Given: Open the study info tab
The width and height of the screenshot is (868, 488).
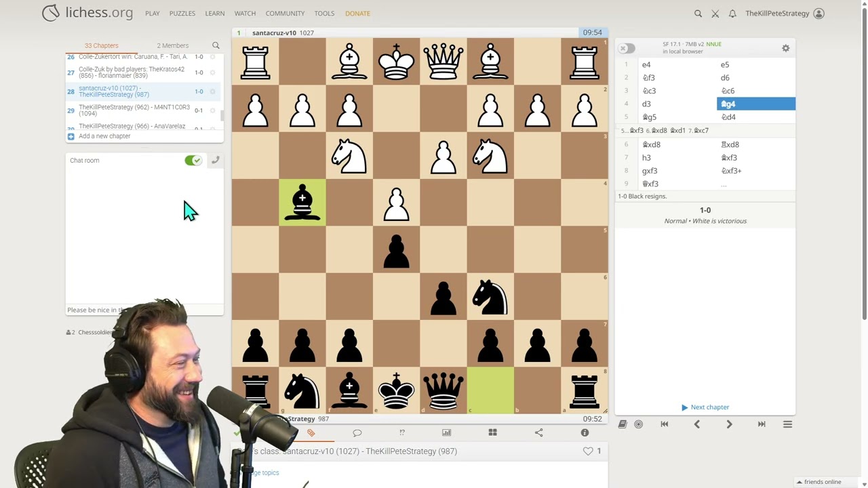Looking at the screenshot, I should (x=585, y=433).
